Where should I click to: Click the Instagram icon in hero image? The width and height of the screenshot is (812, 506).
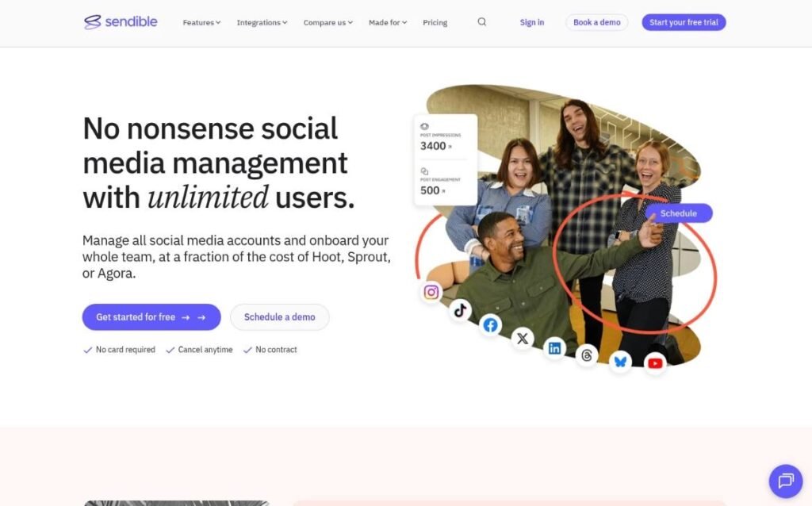[431, 292]
